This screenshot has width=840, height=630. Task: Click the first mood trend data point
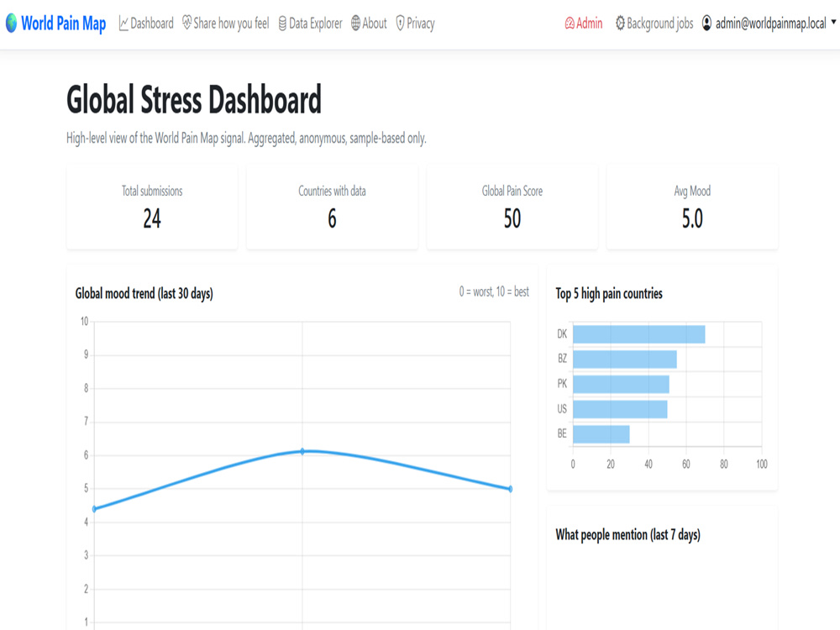[x=94, y=509]
